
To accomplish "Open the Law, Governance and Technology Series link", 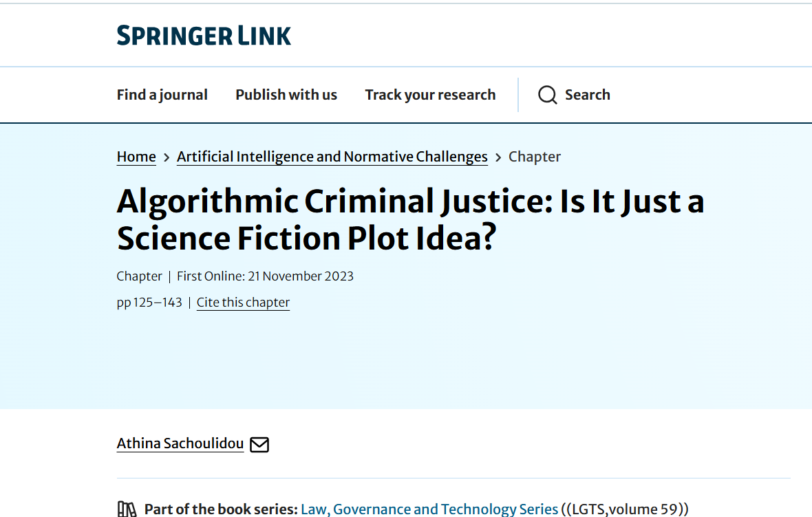I will point(429,509).
